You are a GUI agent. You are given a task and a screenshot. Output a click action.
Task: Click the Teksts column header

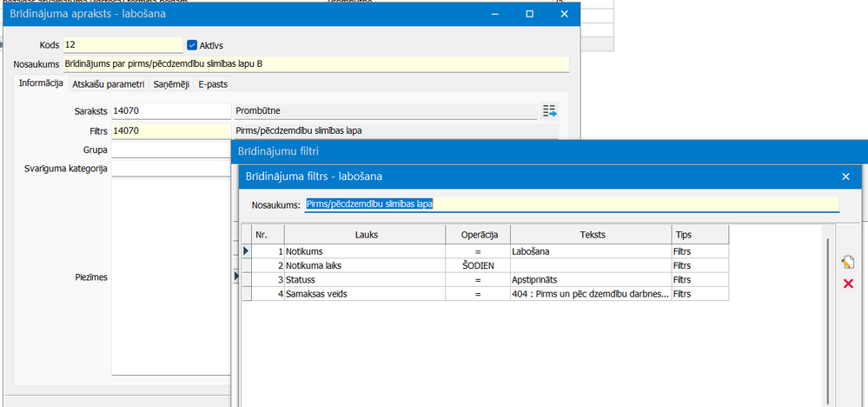pyautogui.click(x=591, y=234)
